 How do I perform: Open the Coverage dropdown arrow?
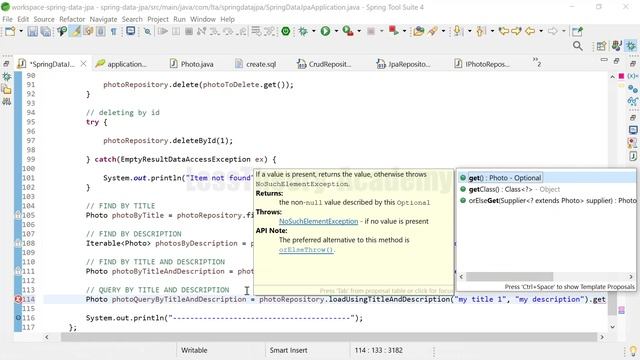pos(359,31)
